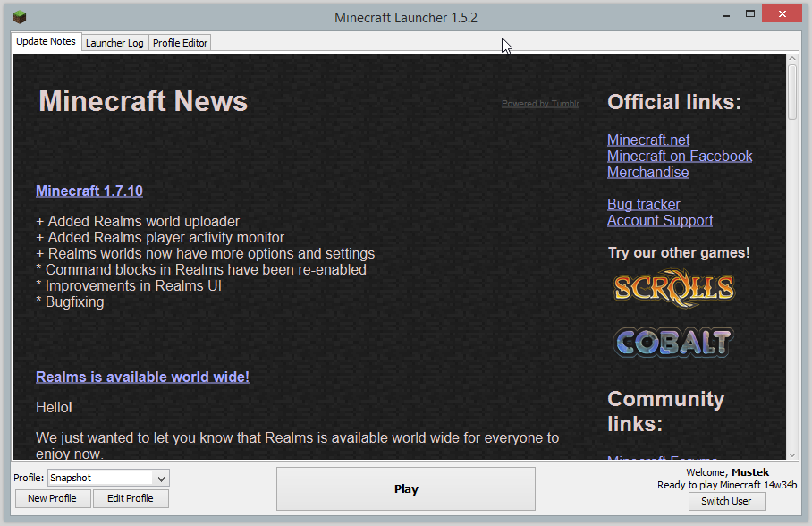Click the Minecraft grass block icon in title bar
This screenshot has height=526, width=812.
pos(20,17)
